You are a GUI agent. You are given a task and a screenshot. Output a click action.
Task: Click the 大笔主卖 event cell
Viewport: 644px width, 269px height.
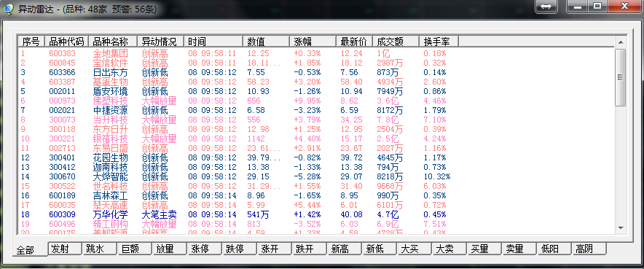coord(159,214)
